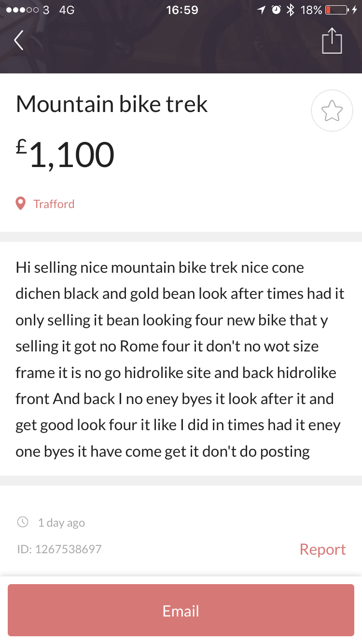Screen dimensions: 362x644
Task: Open the Trafford location link
Action: [x=54, y=204]
